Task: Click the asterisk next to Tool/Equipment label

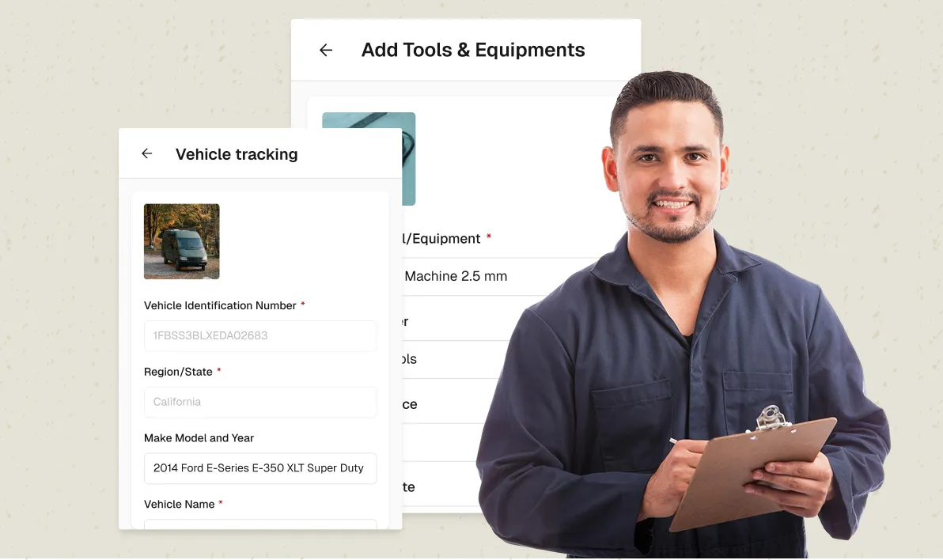Action: pyautogui.click(x=490, y=237)
